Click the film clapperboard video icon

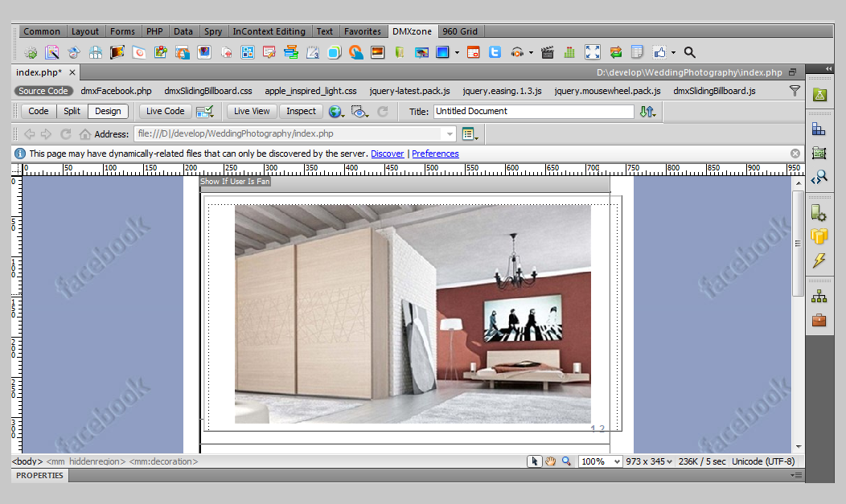(x=547, y=52)
